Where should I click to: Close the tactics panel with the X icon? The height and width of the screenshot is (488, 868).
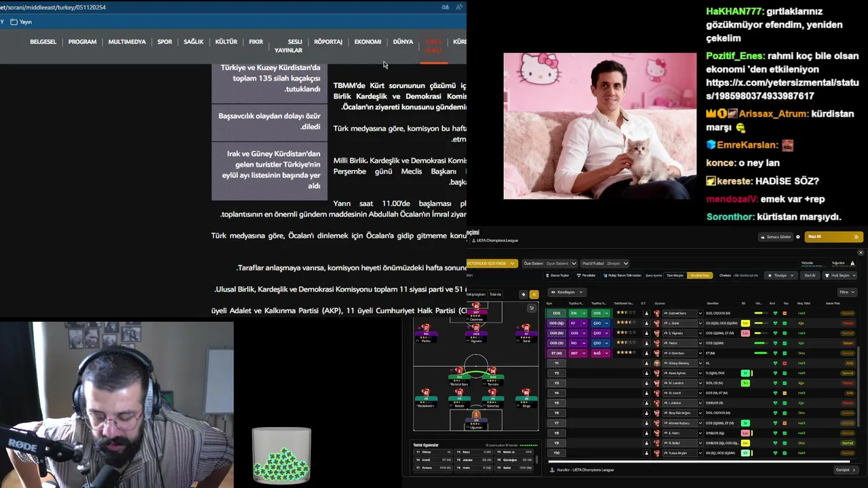861,253
